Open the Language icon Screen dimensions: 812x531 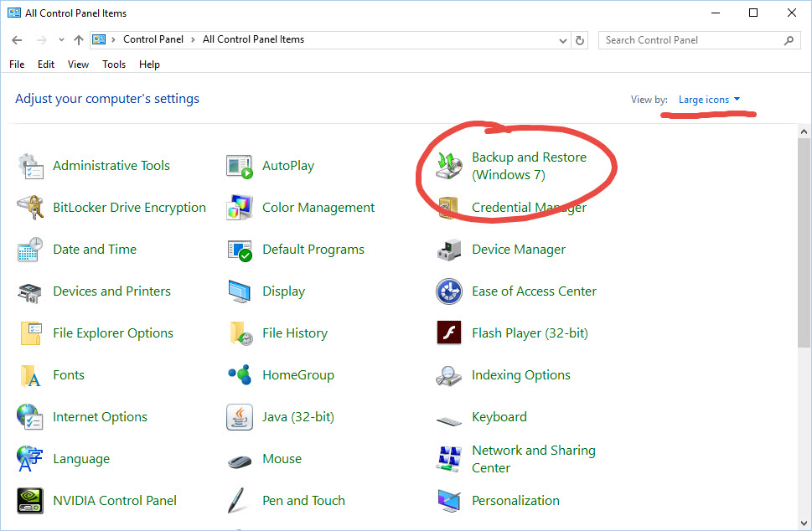(29, 459)
